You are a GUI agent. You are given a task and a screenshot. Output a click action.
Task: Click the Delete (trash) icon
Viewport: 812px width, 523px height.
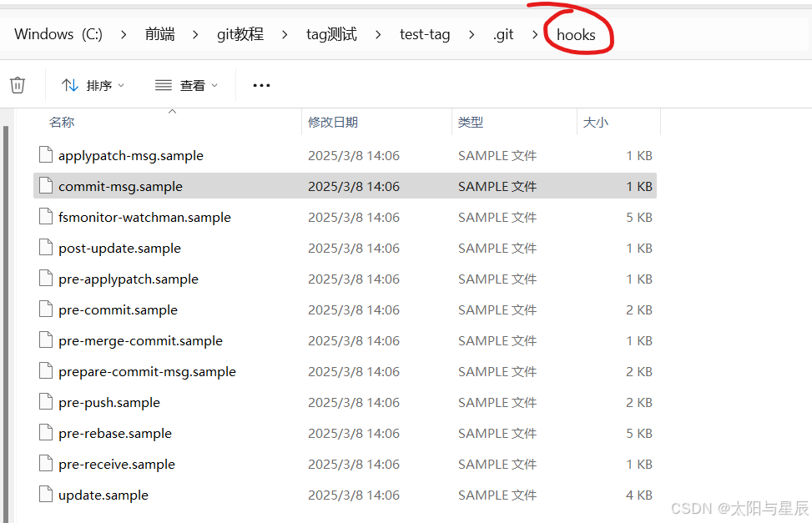tap(17, 84)
